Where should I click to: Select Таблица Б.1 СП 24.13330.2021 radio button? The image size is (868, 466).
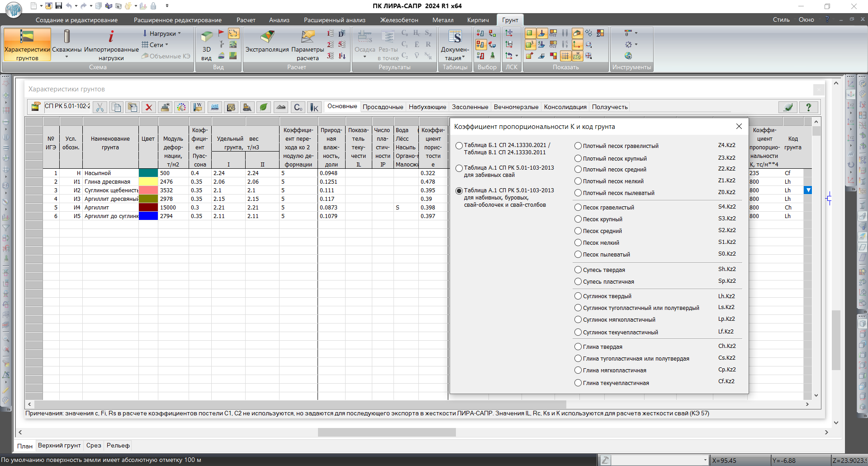pyautogui.click(x=459, y=146)
